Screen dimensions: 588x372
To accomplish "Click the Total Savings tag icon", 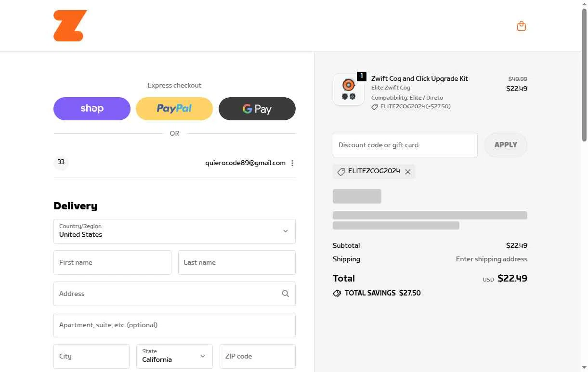I will pos(337,293).
